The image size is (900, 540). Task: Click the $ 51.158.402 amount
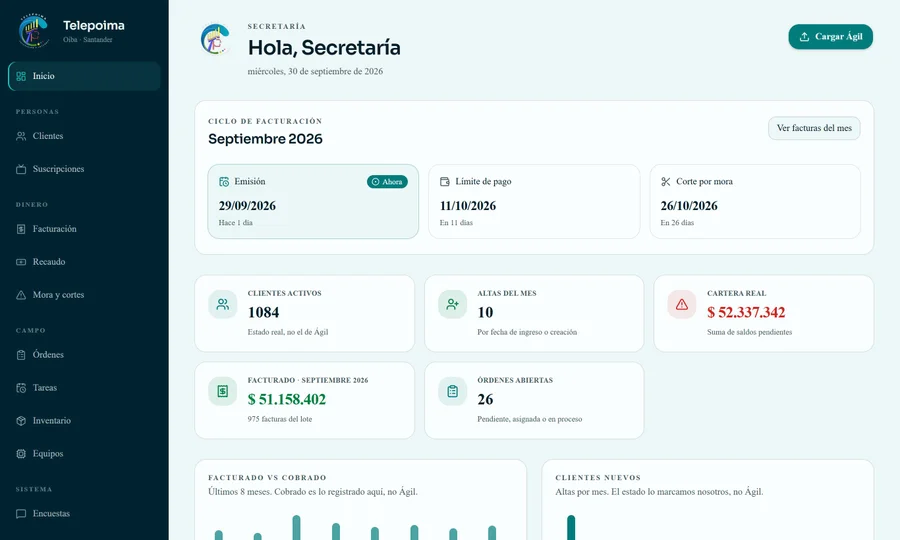[286, 399]
